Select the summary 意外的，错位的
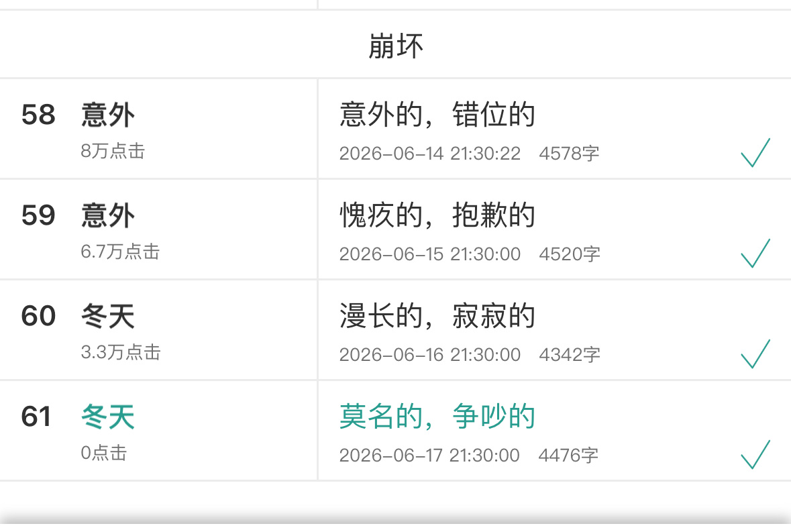 437,115
